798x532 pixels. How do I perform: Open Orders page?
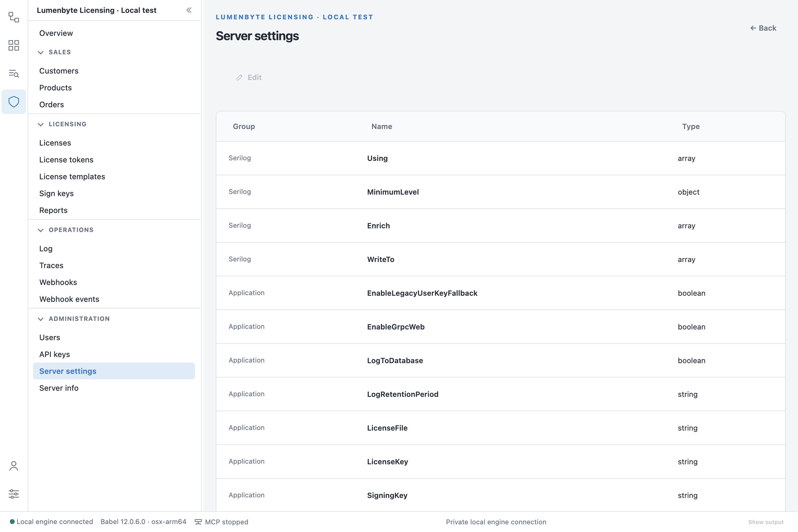pyautogui.click(x=114, y=104)
